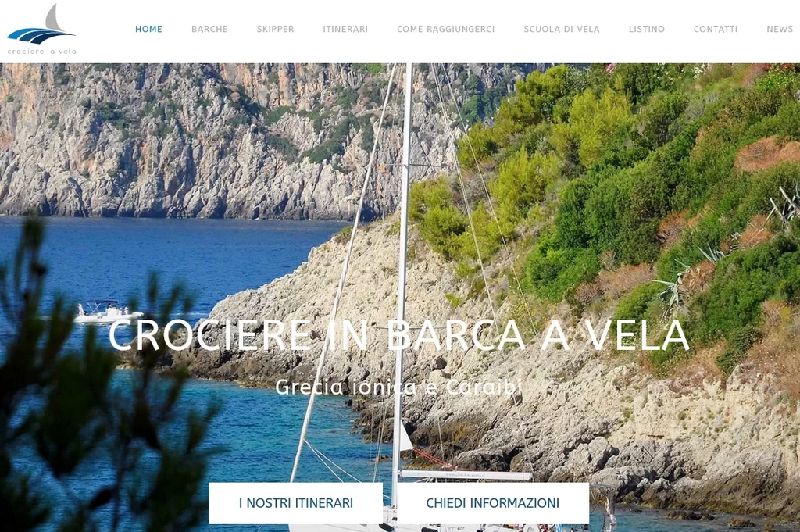Go to the NEWS section
Screen dimensions: 800x532
(779, 29)
